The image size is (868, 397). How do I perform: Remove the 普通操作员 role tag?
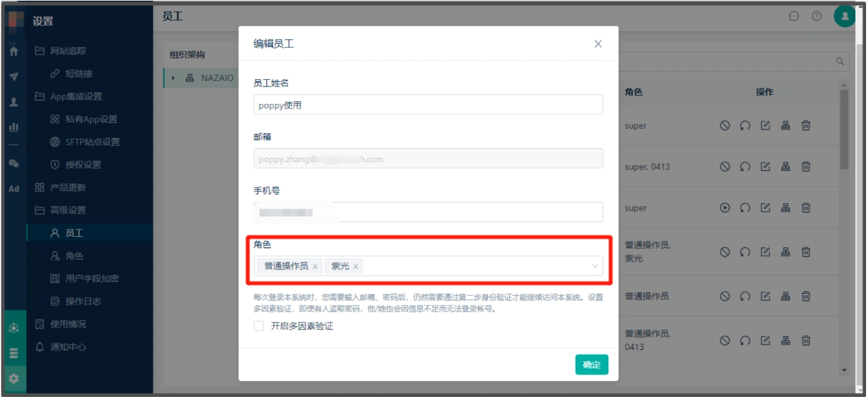tap(315, 266)
